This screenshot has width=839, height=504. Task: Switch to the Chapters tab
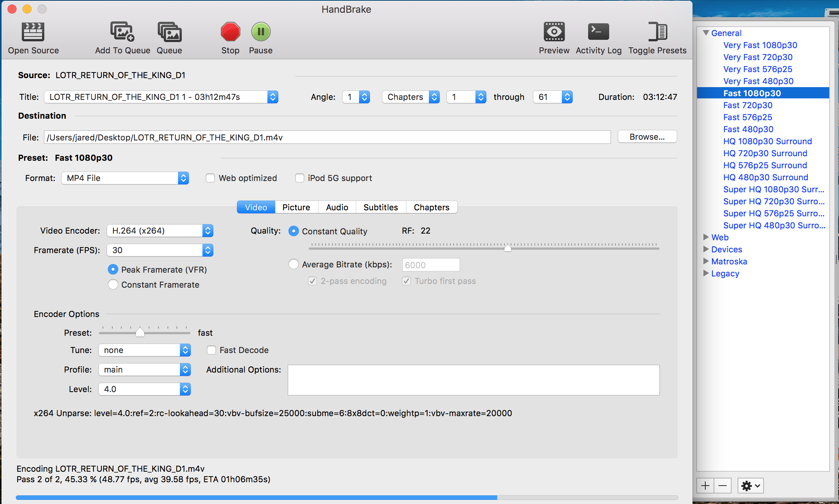tap(432, 207)
